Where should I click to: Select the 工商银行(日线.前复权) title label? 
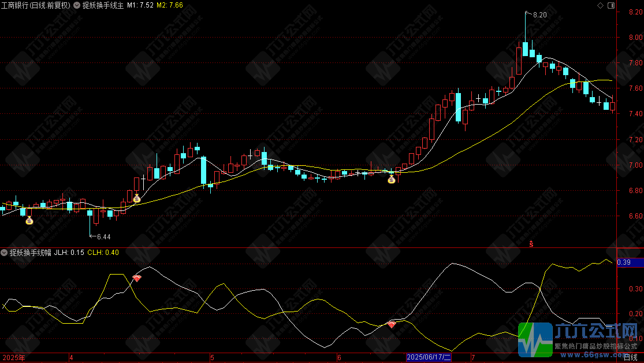(36, 5)
